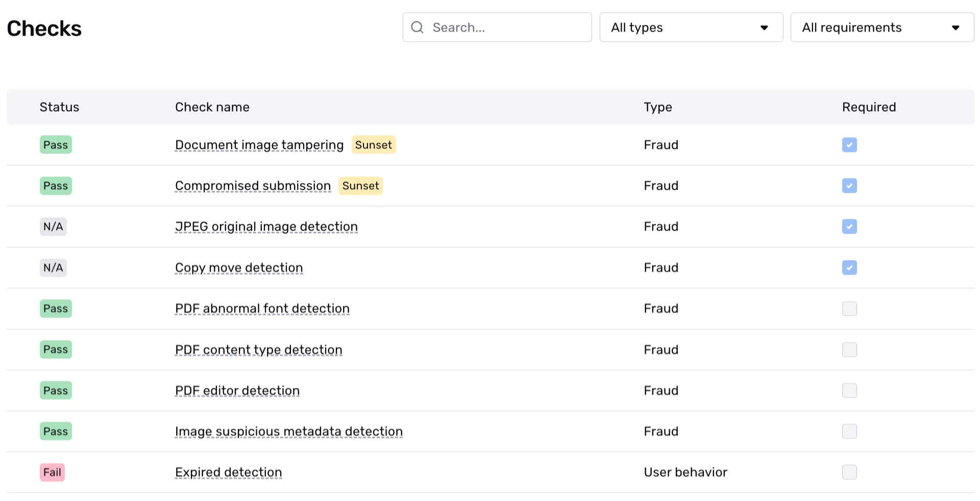Open the PDF content type detection link
The image size is (980, 501).
258,350
